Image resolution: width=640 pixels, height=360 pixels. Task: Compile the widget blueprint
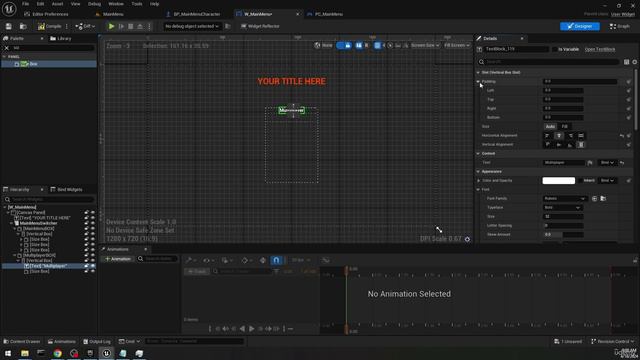coord(49,26)
